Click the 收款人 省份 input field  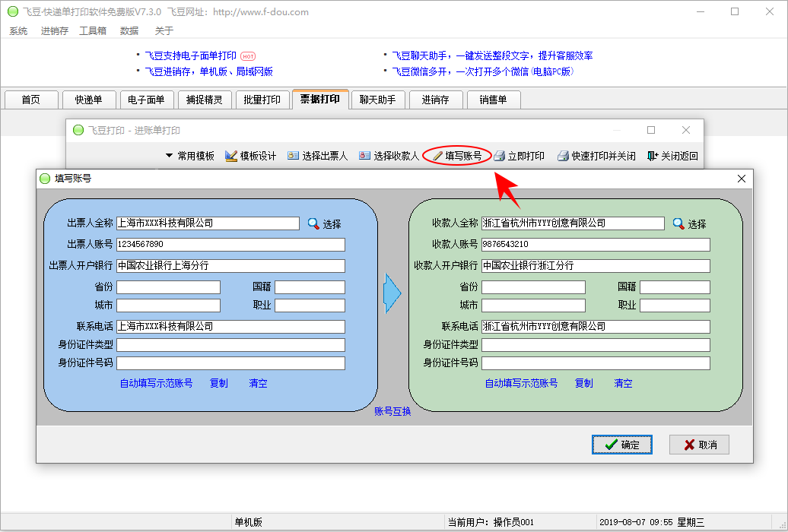coord(533,287)
